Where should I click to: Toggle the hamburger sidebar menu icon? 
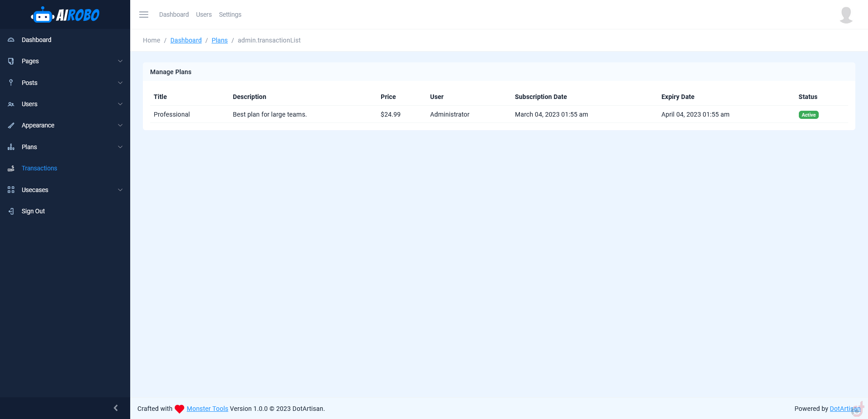[144, 14]
